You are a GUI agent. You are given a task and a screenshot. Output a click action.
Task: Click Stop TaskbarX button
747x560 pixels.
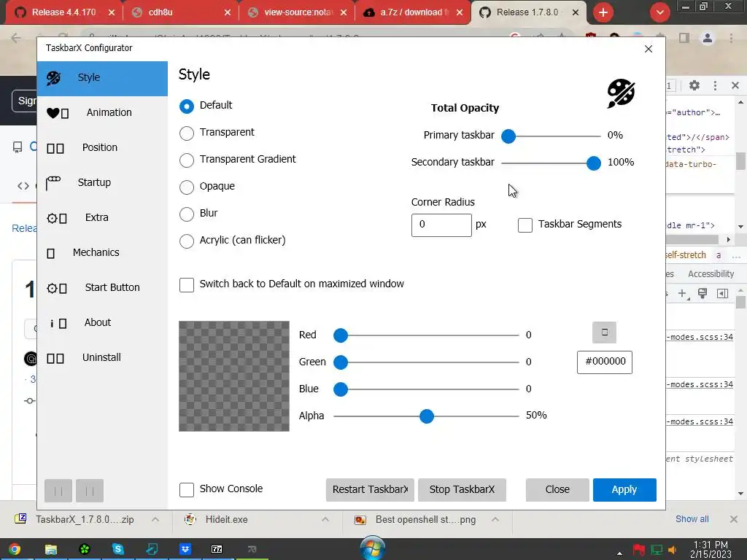click(462, 490)
